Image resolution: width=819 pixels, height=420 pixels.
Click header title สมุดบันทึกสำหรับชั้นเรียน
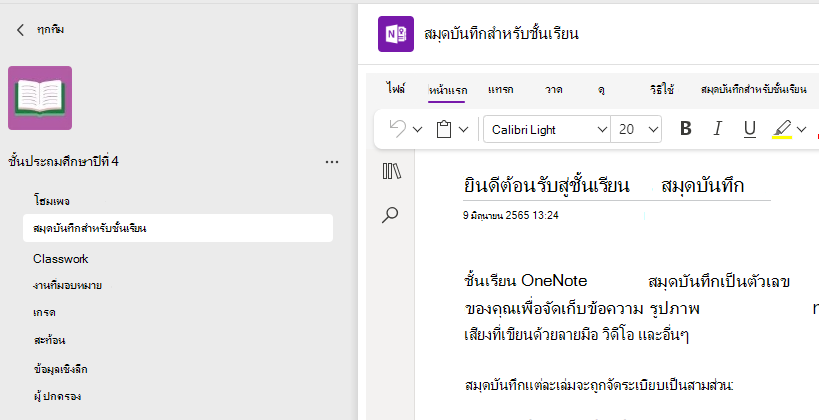(x=501, y=34)
